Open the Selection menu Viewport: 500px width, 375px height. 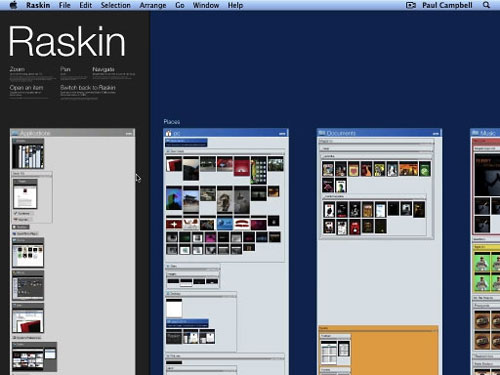tap(116, 5)
